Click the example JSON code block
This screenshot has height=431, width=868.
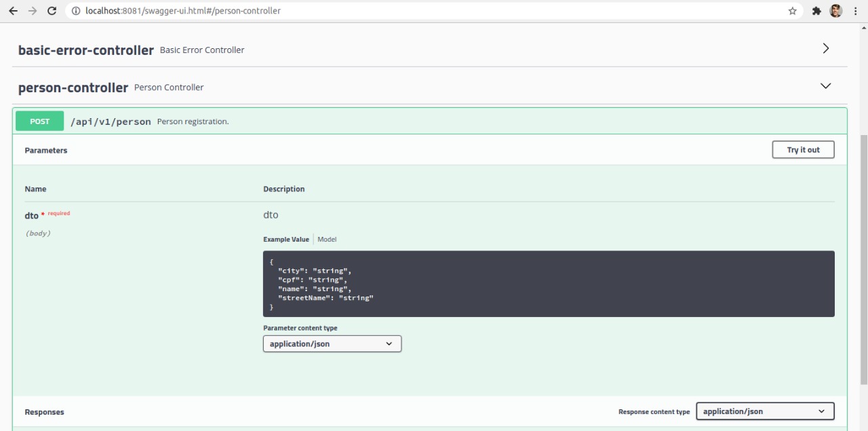(549, 284)
